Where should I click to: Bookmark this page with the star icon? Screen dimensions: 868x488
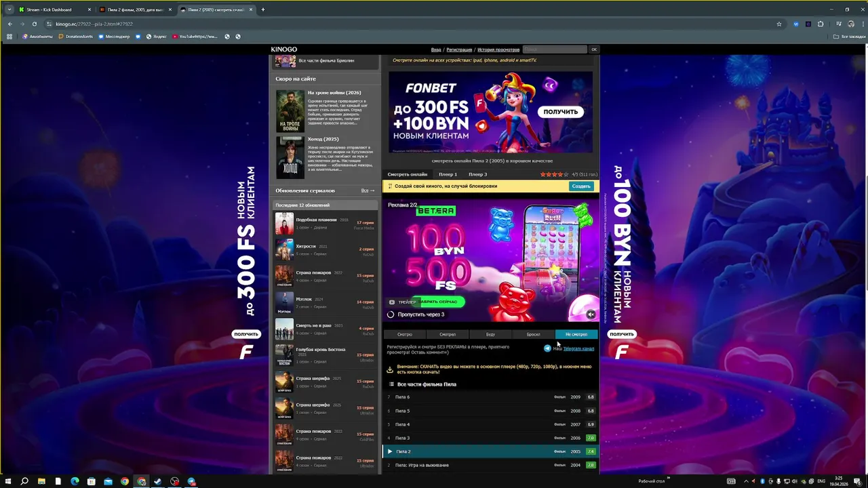pos(779,24)
